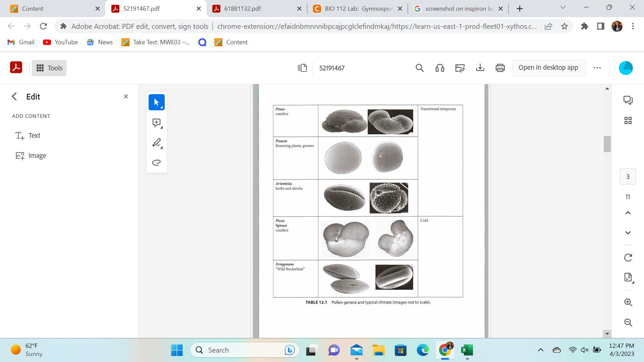Image resolution: width=644 pixels, height=362 pixels.
Task: Toggle the page thumbnails grid panel
Action: pyautogui.click(x=628, y=120)
